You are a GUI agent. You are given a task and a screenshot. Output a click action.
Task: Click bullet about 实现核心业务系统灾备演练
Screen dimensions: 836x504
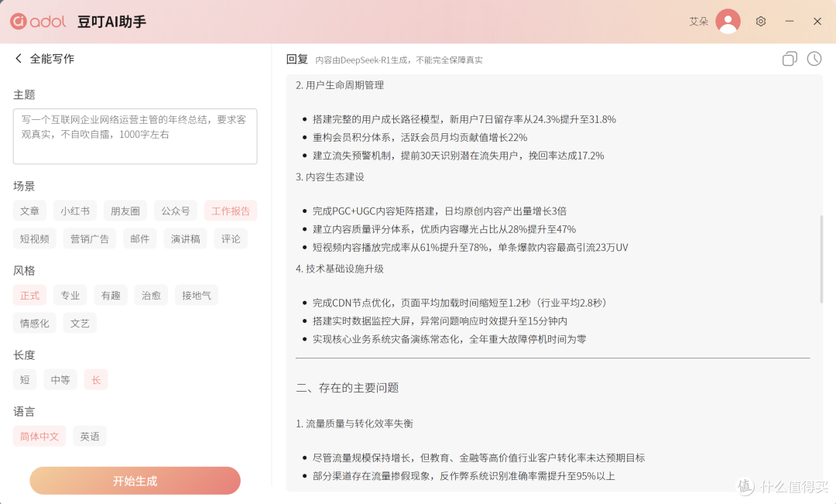450,338
